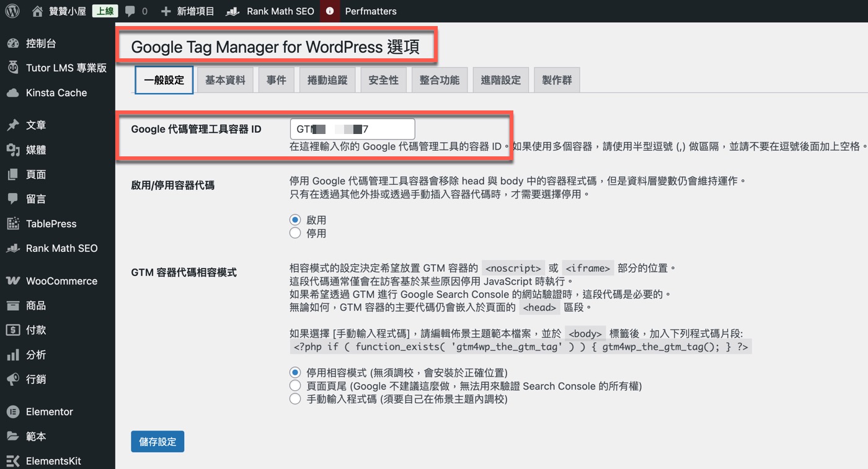Click the Google Tag Manager for WordPress 選項 heading
The width and height of the screenshot is (868, 469).
click(275, 47)
